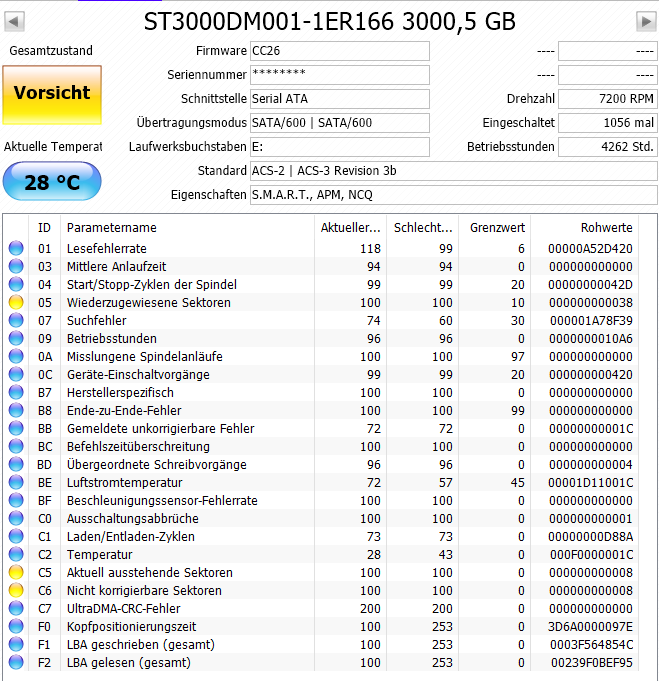Click the ID column header
The width and height of the screenshot is (659, 681).
click(x=44, y=228)
